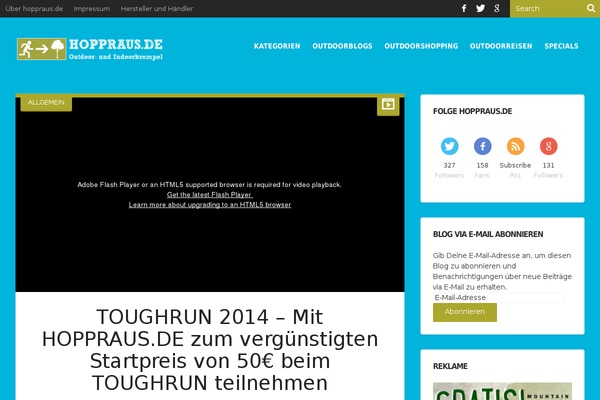
Task: Open the Specials menu
Action: tap(561, 46)
